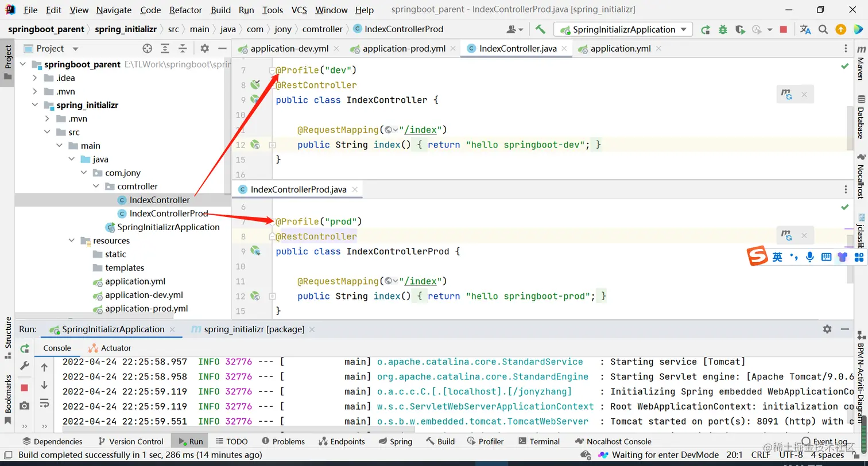The height and width of the screenshot is (466, 868).
Task: Stop process via Run panel red square
Action: click(x=24, y=387)
